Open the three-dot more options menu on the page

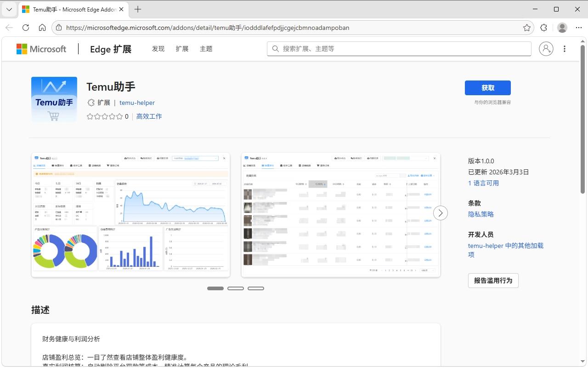pos(565,49)
